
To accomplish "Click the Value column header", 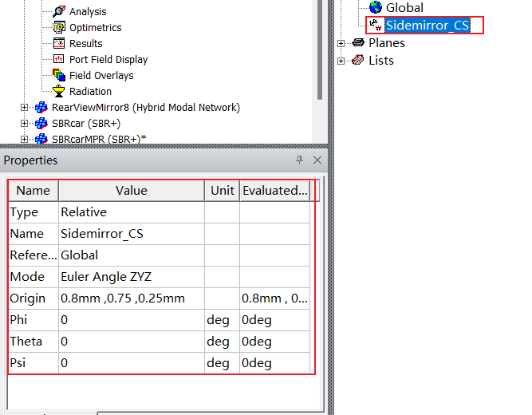I will coord(132,191).
